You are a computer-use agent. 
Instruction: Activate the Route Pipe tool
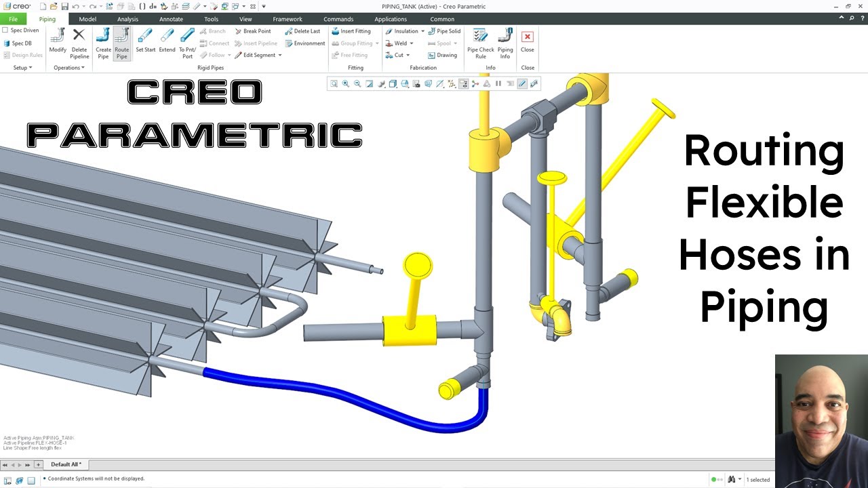pos(121,43)
